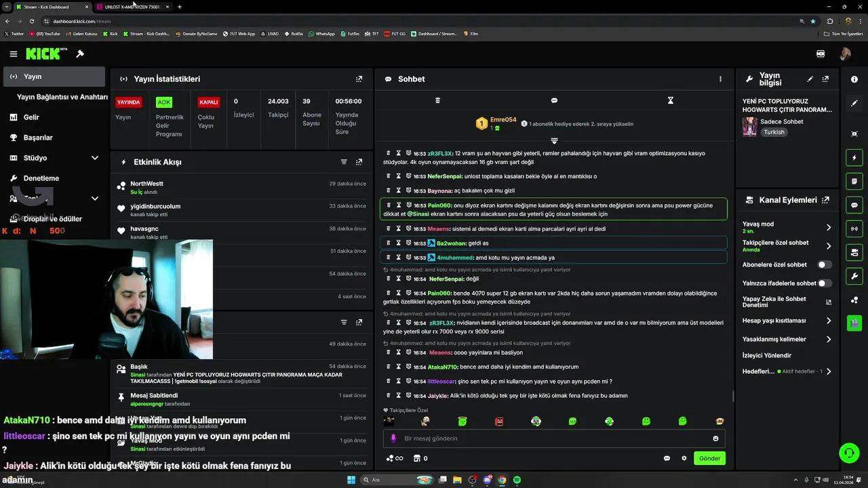
Task: Click the green headset support button
Action: [848, 452]
